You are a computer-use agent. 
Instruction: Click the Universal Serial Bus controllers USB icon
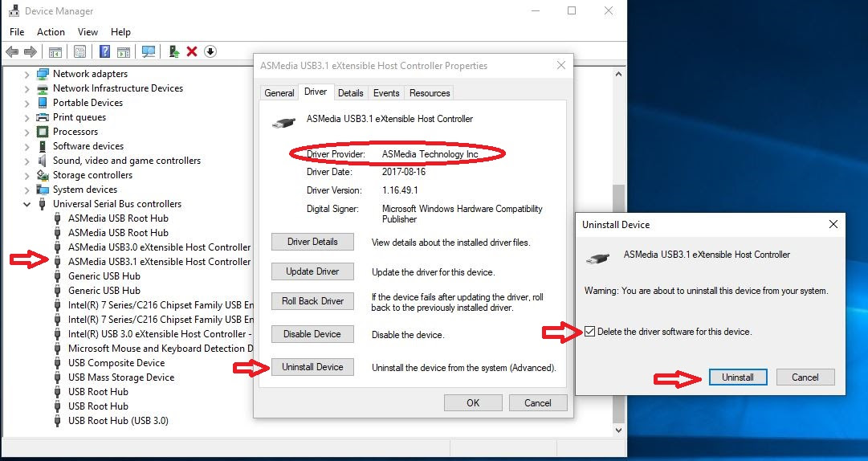[x=43, y=204]
